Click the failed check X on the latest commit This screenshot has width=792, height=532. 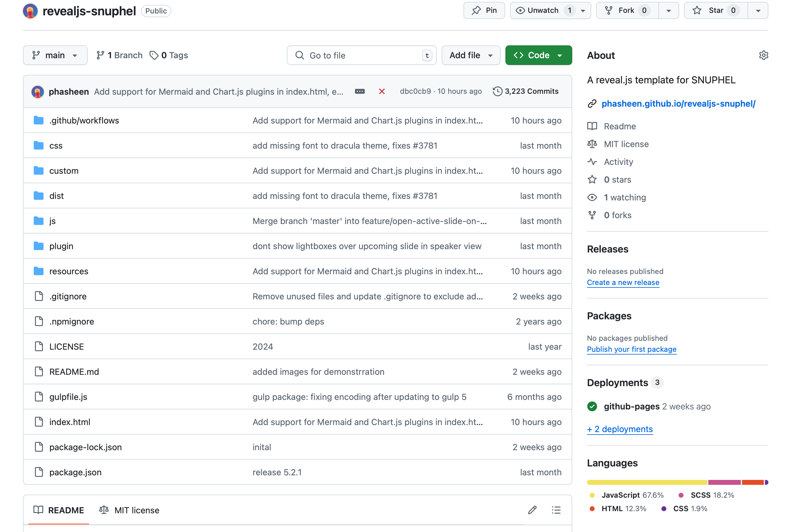[x=382, y=91]
